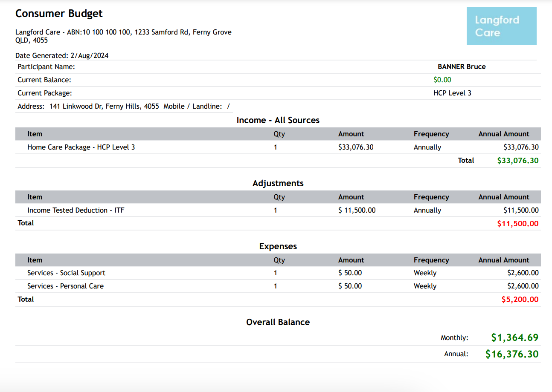Select the Services - Personal Care row
This screenshot has width=552, height=392.
click(65, 286)
